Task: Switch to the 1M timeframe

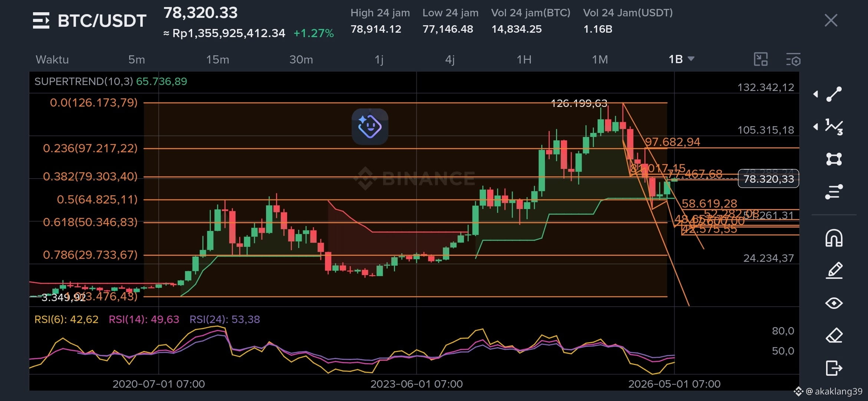Action: tap(600, 59)
